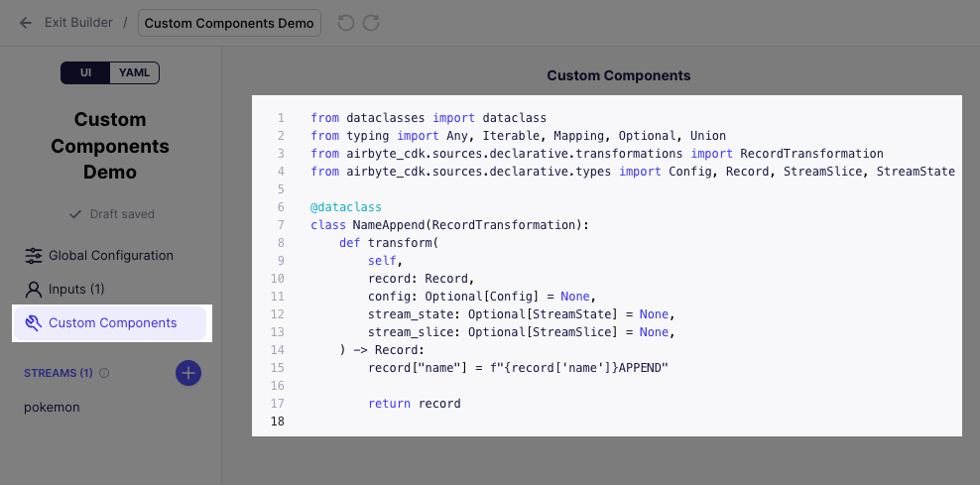Screen dimensions: 980x485
Task: Open the pokemon stream
Action: point(52,408)
